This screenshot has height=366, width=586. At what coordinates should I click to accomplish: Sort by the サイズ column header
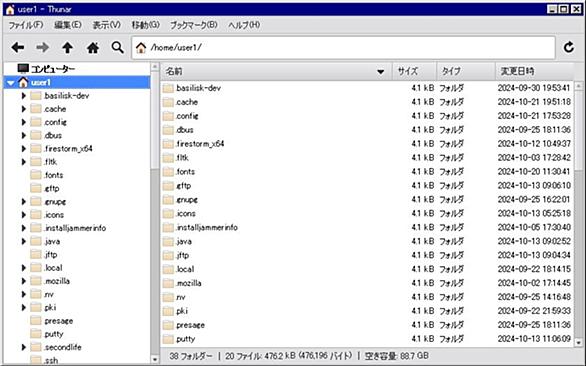coord(414,71)
